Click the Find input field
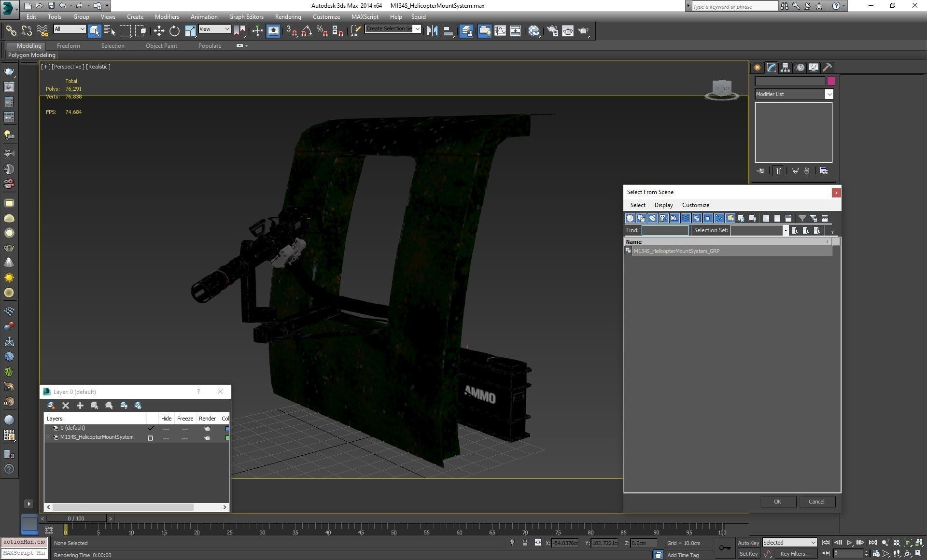Screen dimensions: 927x560 pyautogui.click(x=665, y=230)
